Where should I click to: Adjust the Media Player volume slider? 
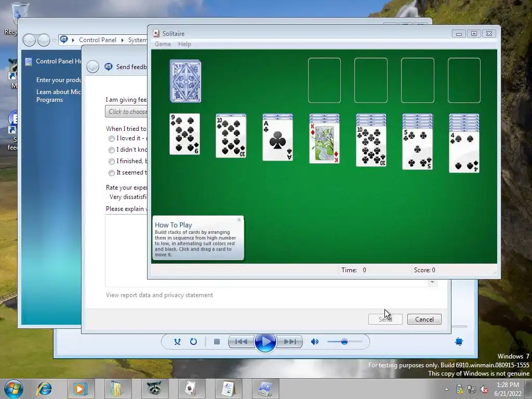point(344,342)
